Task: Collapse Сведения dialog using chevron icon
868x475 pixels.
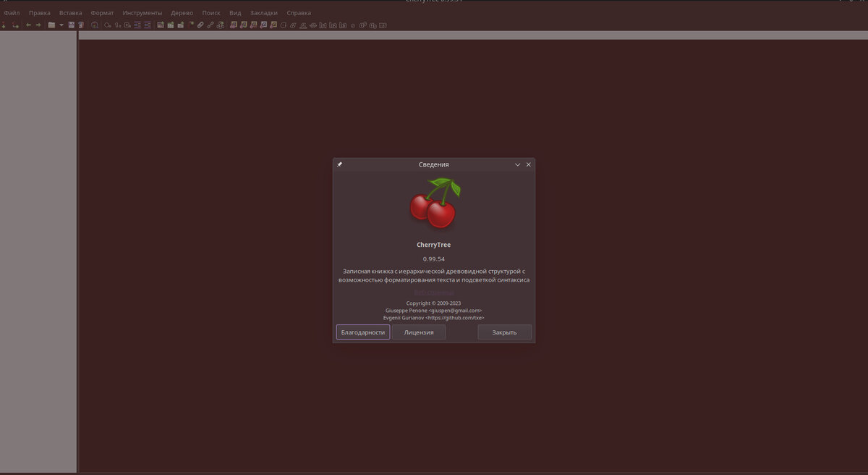Action: pyautogui.click(x=517, y=164)
